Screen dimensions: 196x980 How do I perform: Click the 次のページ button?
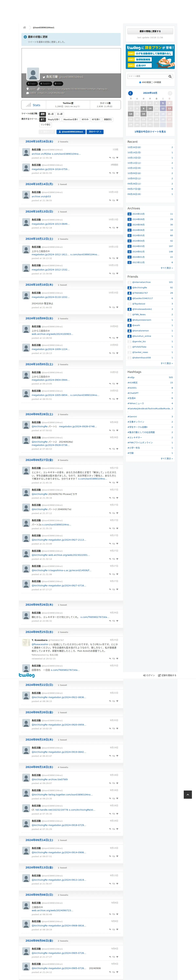95,132
